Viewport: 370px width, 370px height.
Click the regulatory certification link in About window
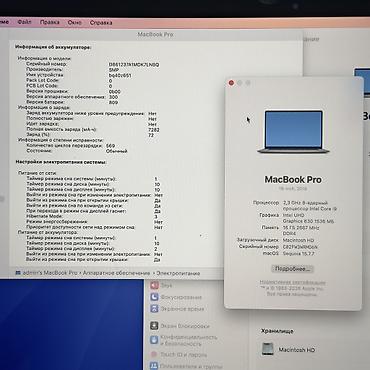(292, 282)
